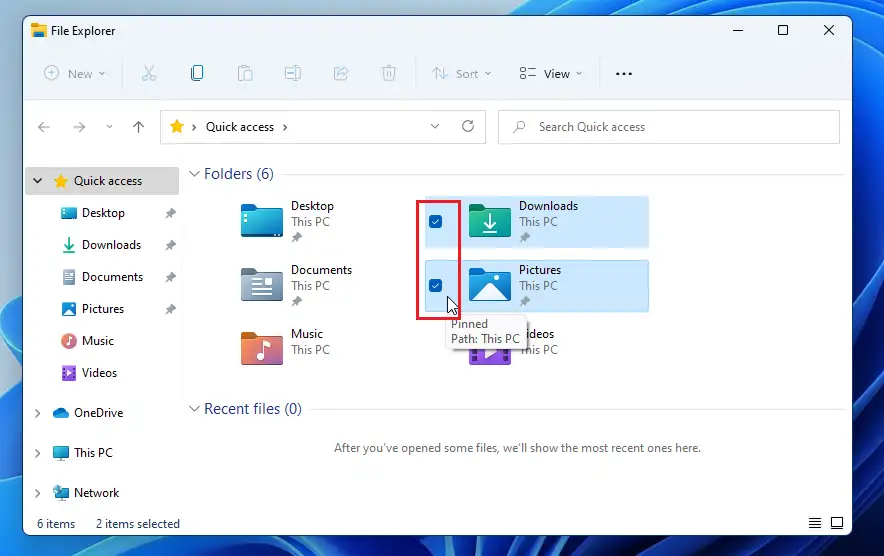Click the File Explorer title bar icon
This screenshot has height=556, width=884.
click(39, 30)
